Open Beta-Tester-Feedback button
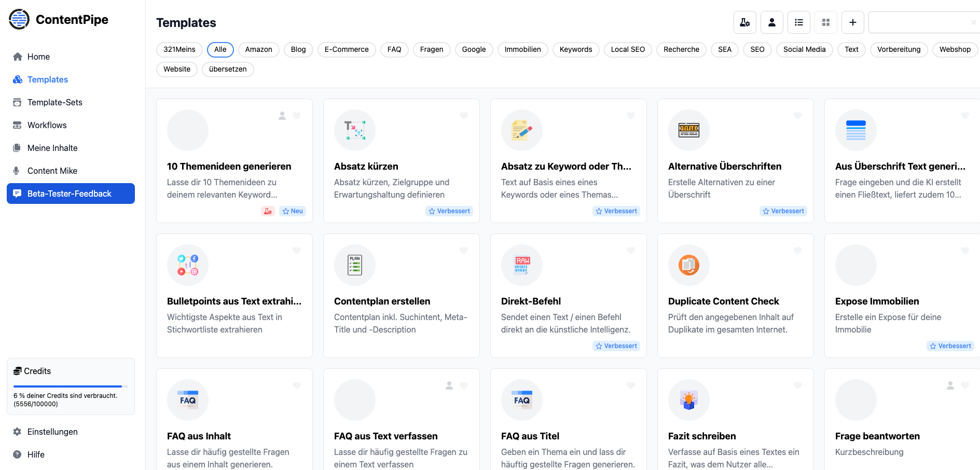Screen dimensions: 980x470 tap(71, 193)
